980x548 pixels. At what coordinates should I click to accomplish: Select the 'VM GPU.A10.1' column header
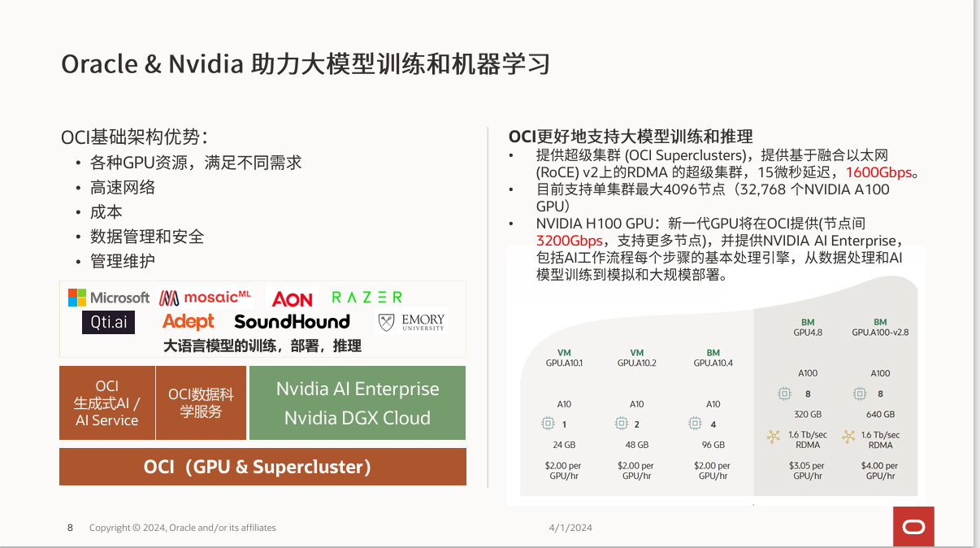[564, 359]
